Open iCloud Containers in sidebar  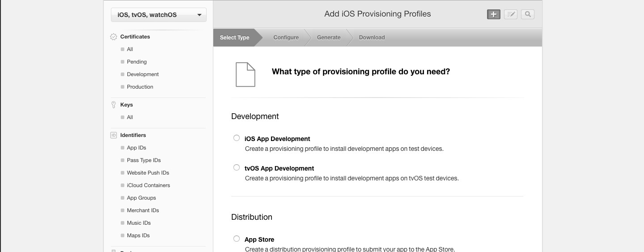tap(148, 185)
